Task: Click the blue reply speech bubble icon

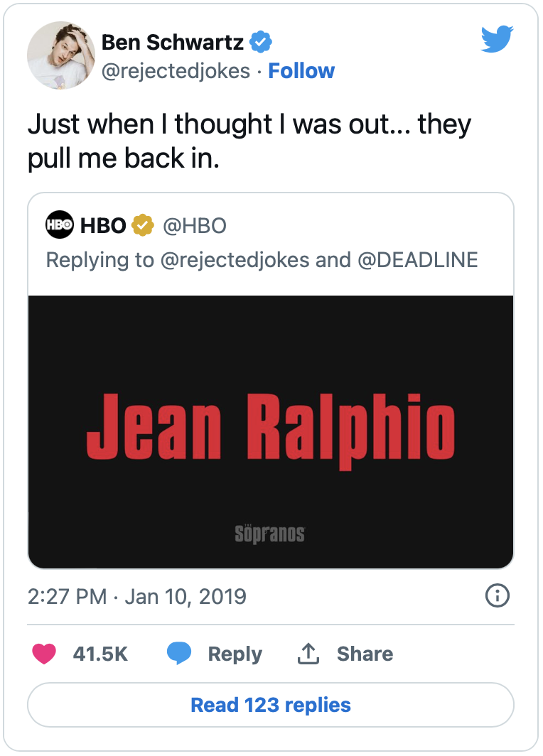Action: [x=179, y=654]
